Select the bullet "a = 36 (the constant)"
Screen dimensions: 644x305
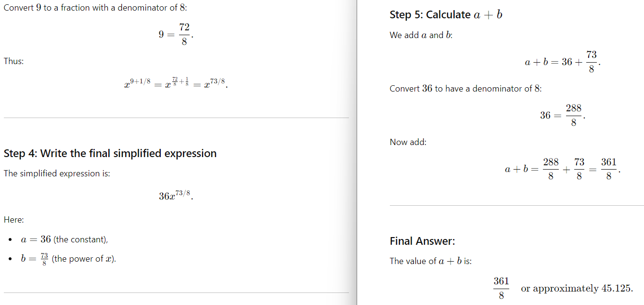64,239
